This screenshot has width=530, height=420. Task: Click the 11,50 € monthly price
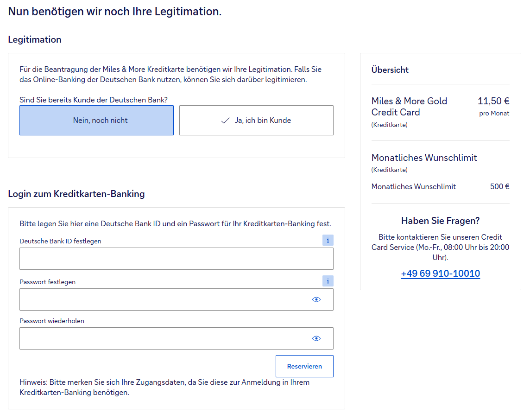click(x=493, y=102)
